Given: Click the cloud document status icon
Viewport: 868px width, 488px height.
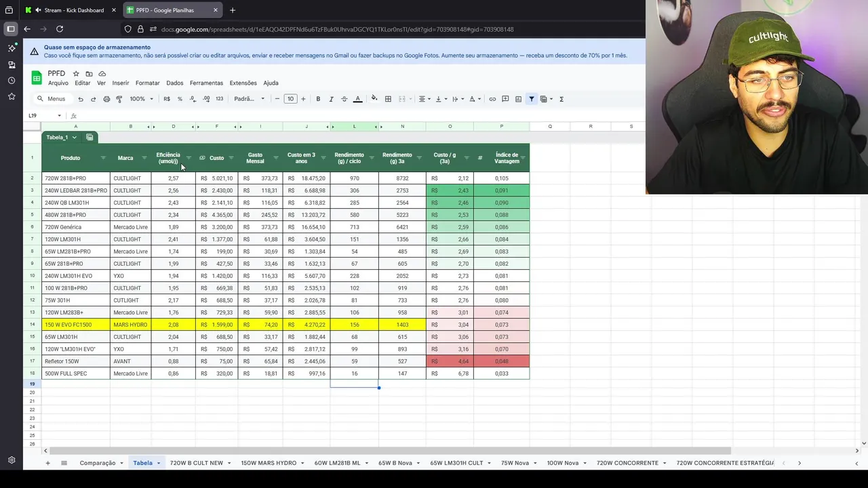Looking at the screenshot, I should tap(102, 73).
